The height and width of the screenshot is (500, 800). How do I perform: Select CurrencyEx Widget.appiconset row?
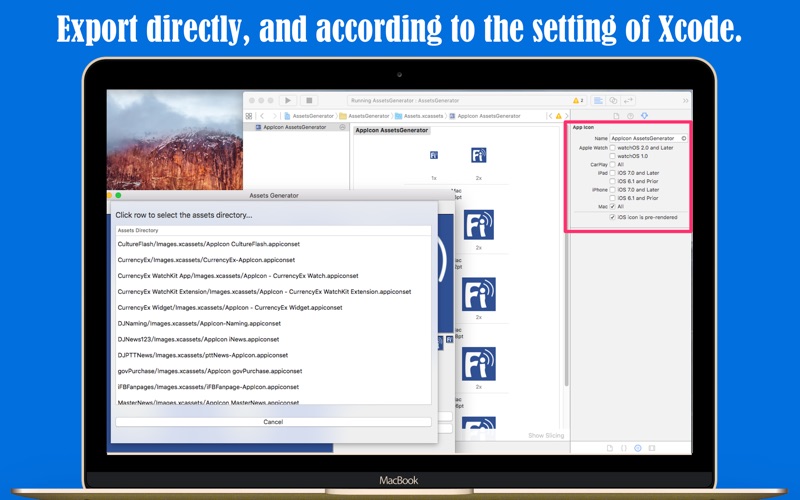pos(273,308)
